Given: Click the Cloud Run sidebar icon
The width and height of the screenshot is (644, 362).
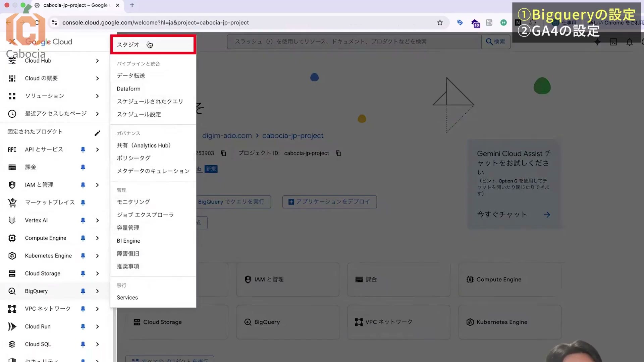Looking at the screenshot, I should [12, 326].
